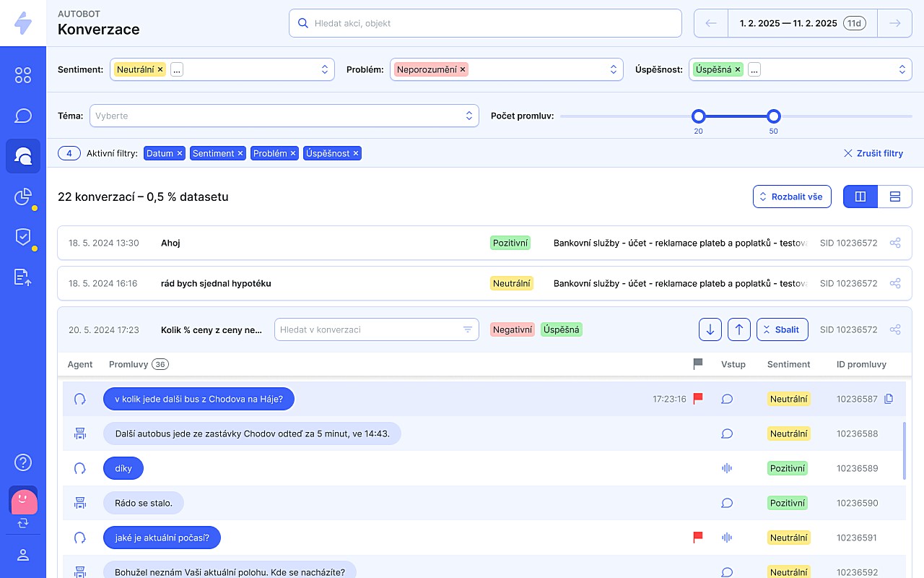The image size is (924, 578).
Task: Click the pink smiley avatar
Action: coord(23,501)
